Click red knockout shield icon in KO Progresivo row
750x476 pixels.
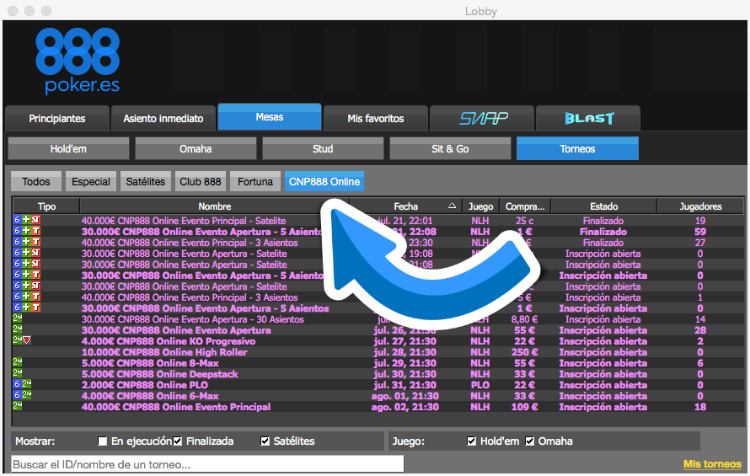tap(27, 340)
